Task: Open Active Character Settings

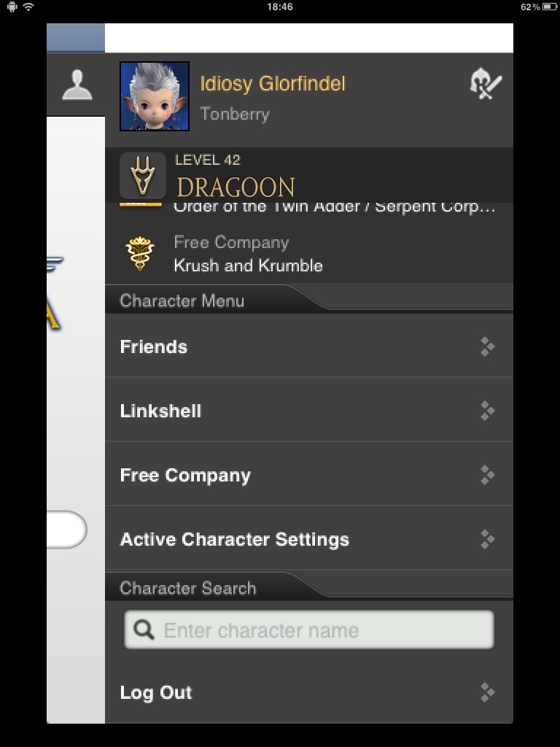Action: point(309,539)
